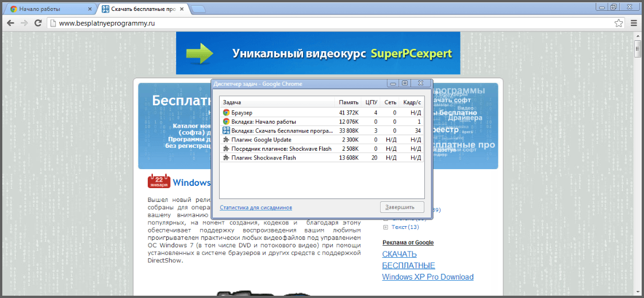
Task: Select the 'Браузер' task row
Action: [321, 112]
